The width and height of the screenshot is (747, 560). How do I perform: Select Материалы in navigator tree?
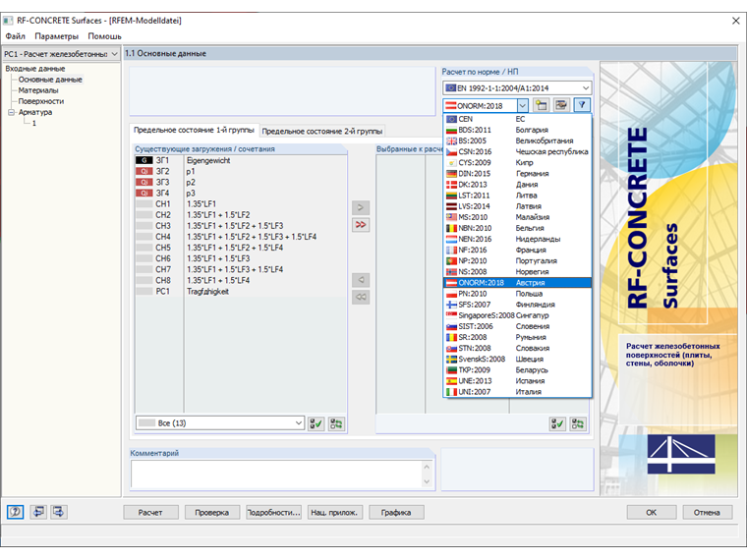[38, 90]
